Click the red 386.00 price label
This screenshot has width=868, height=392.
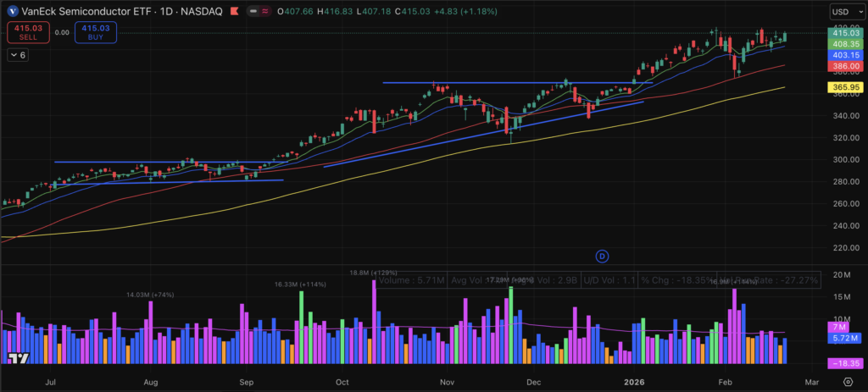(x=845, y=65)
